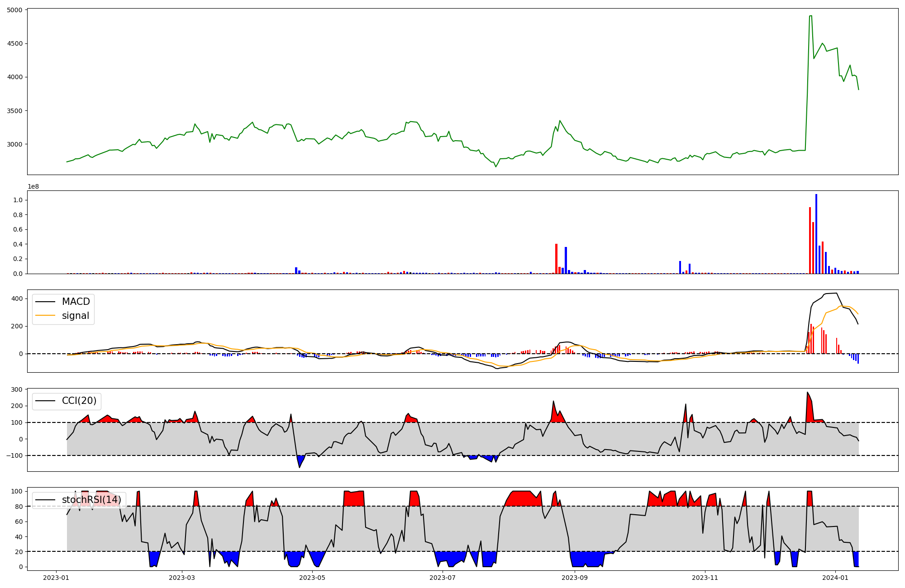The image size is (905, 588).
Task: Click the MACD legend label
Action: point(76,302)
